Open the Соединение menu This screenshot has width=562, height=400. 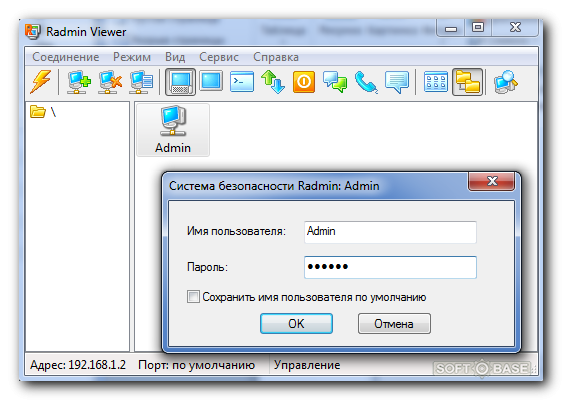pos(66,57)
